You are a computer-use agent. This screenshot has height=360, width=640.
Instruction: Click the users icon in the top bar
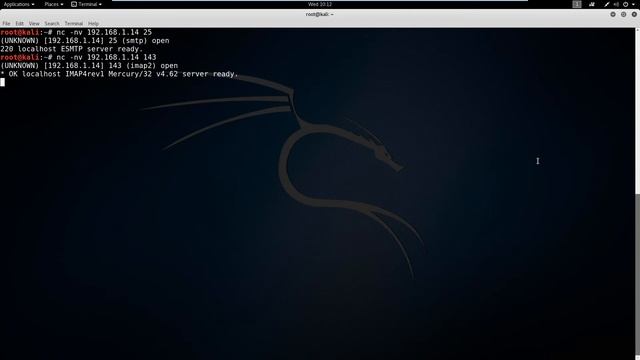pyautogui.click(x=592, y=4)
